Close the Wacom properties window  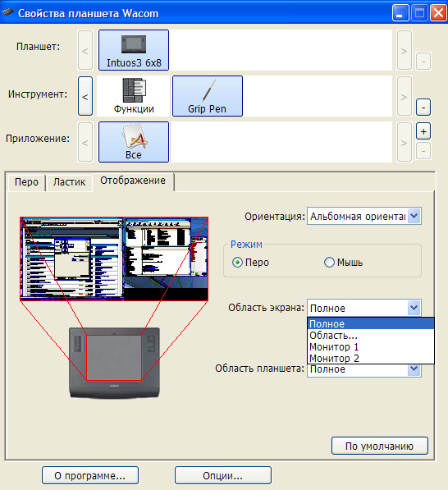point(438,13)
